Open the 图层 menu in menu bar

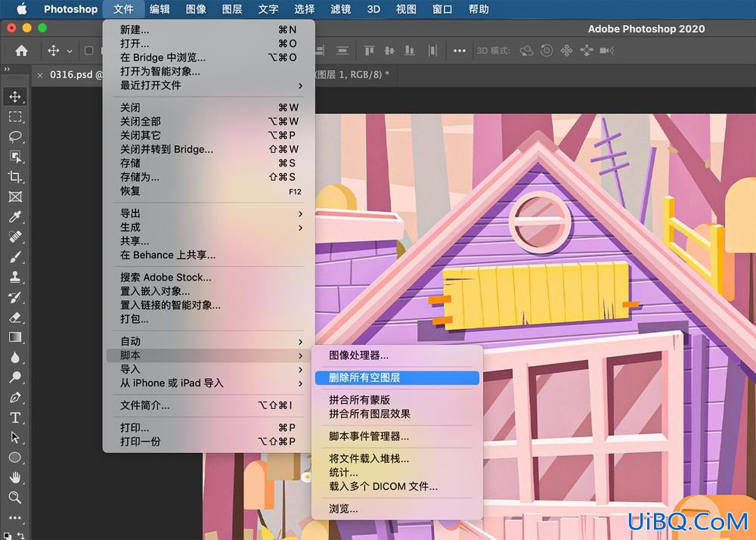pyautogui.click(x=232, y=9)
